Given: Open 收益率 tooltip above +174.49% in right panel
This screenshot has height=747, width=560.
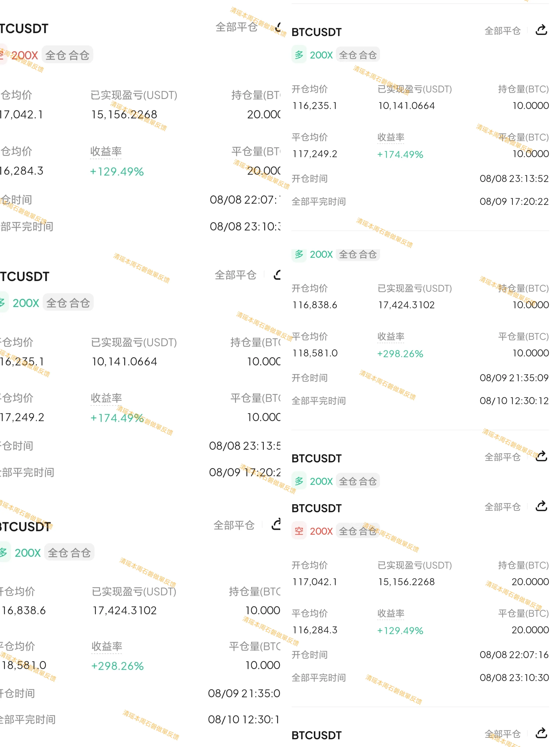Looking at the screenshot, I should [390, 137].
